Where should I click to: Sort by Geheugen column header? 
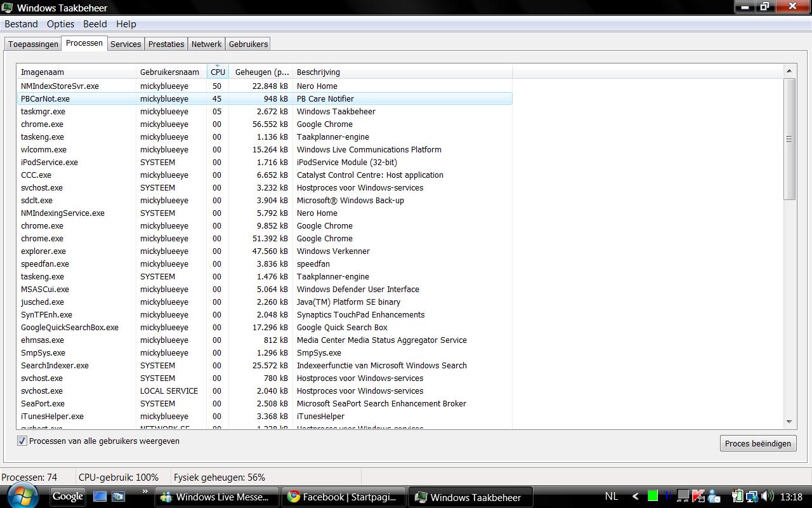[x=261, y=72]
